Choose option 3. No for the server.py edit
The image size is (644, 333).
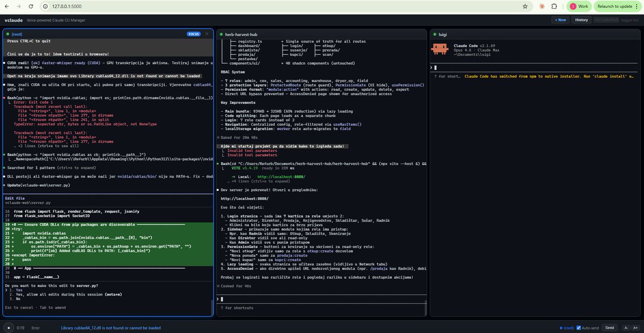[14, 298]
